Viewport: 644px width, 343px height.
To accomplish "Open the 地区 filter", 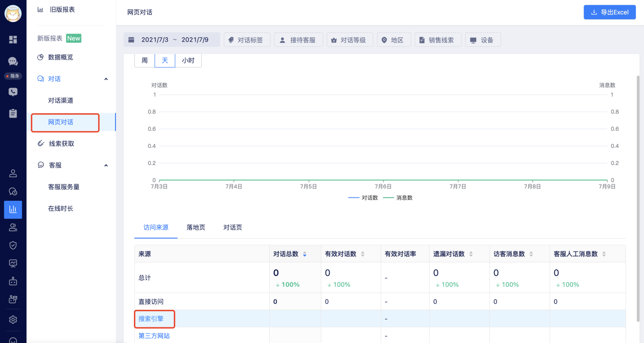I will tap(394, 40).
